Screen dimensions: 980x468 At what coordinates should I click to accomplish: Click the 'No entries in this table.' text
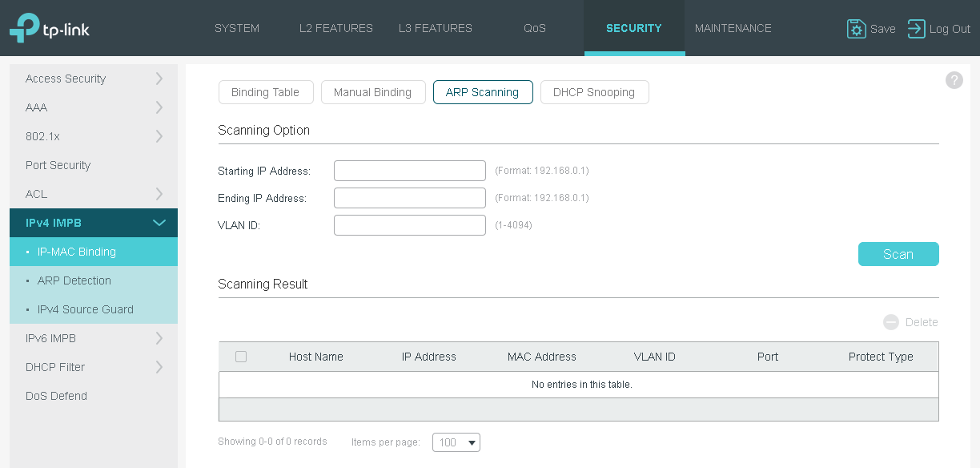tap(582, 385)
